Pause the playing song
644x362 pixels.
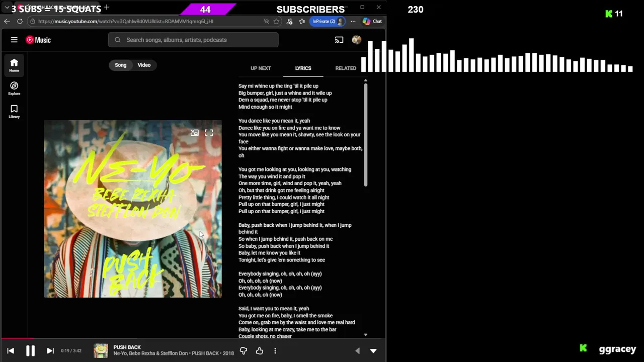[30, 351]
